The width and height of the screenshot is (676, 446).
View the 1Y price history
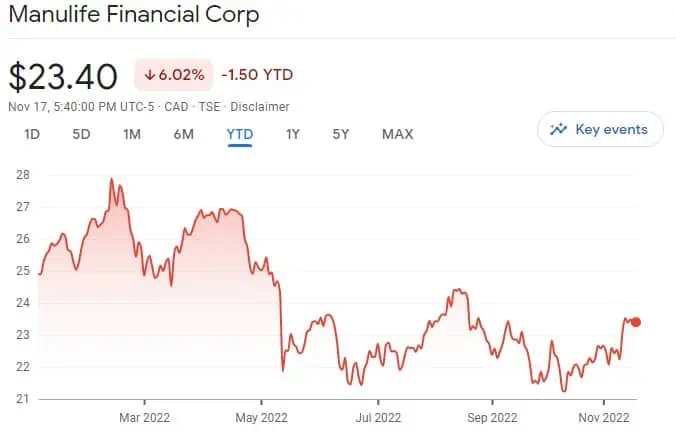(x=293, y=134)
